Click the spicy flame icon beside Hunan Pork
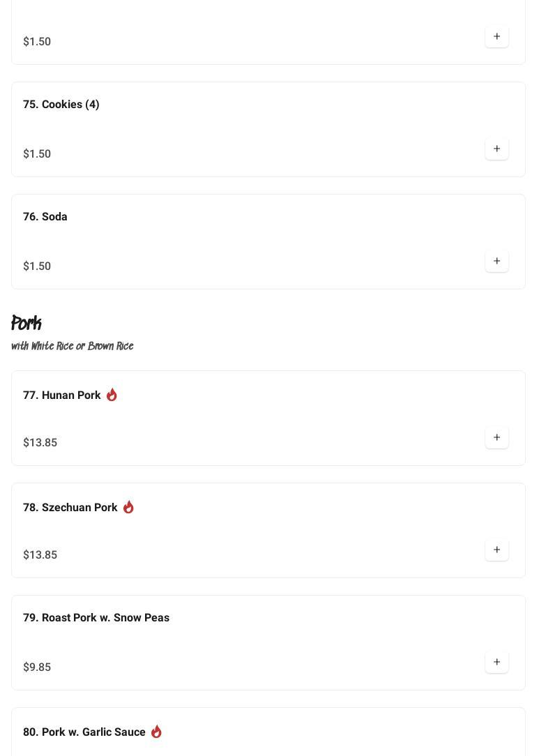The image size is (537, 756). click(112, 395)
